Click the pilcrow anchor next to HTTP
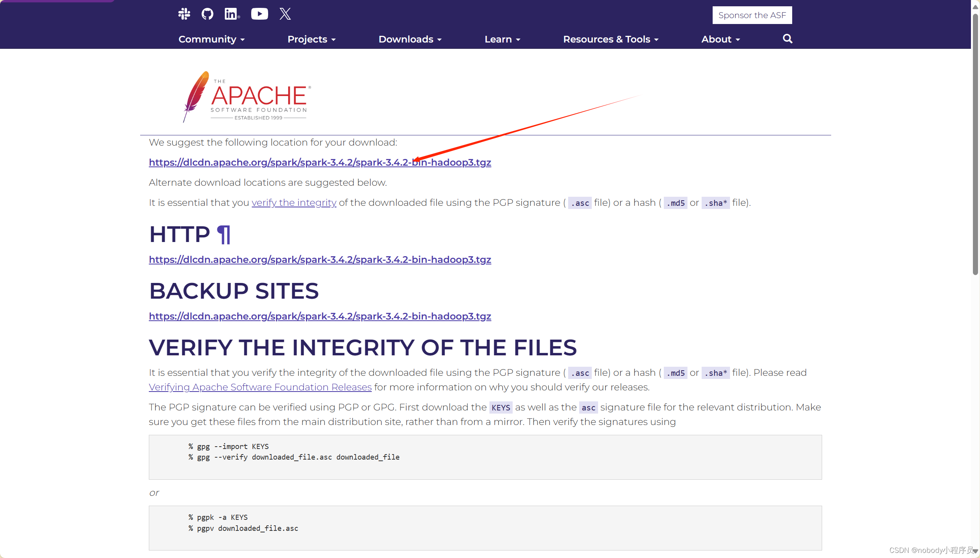This screenshot has height=558, width=980. click(x=224, y=235)
